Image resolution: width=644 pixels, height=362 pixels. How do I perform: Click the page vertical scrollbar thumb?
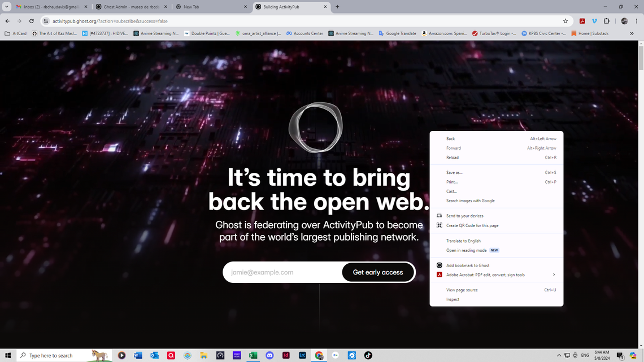click(x=641, y=58)
